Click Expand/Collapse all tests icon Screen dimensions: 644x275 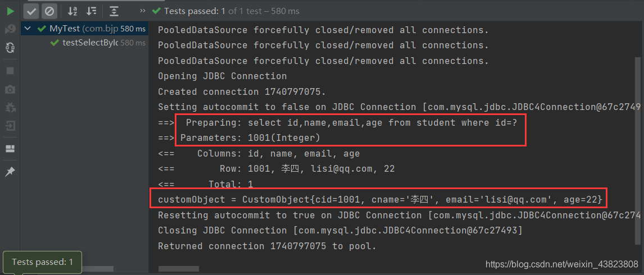pyautogui.click(x=114, y=11)
